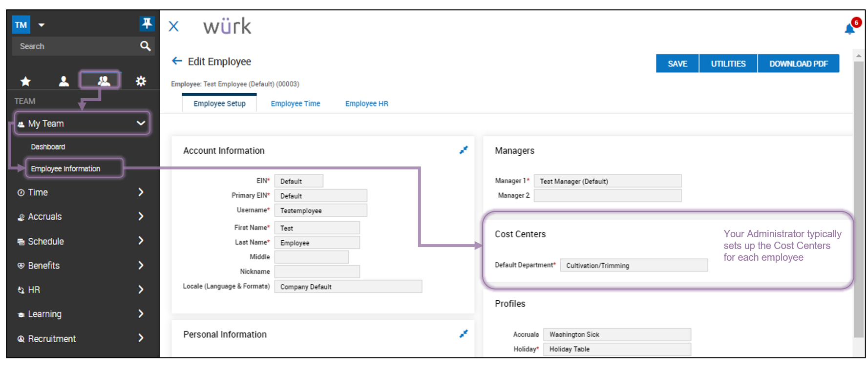Screen dimensions: 868x372
Task: Click the back arrow beside Edit Employee
Action: (x=177, y=61)
